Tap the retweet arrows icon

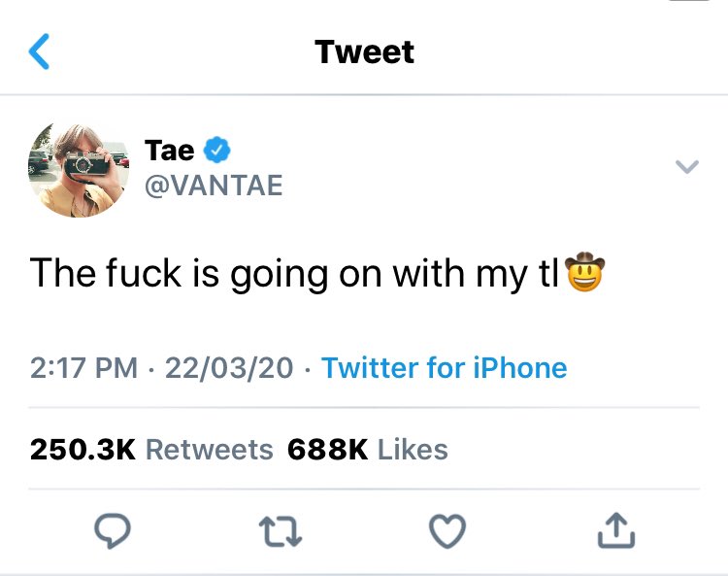(x=281, y=531)
